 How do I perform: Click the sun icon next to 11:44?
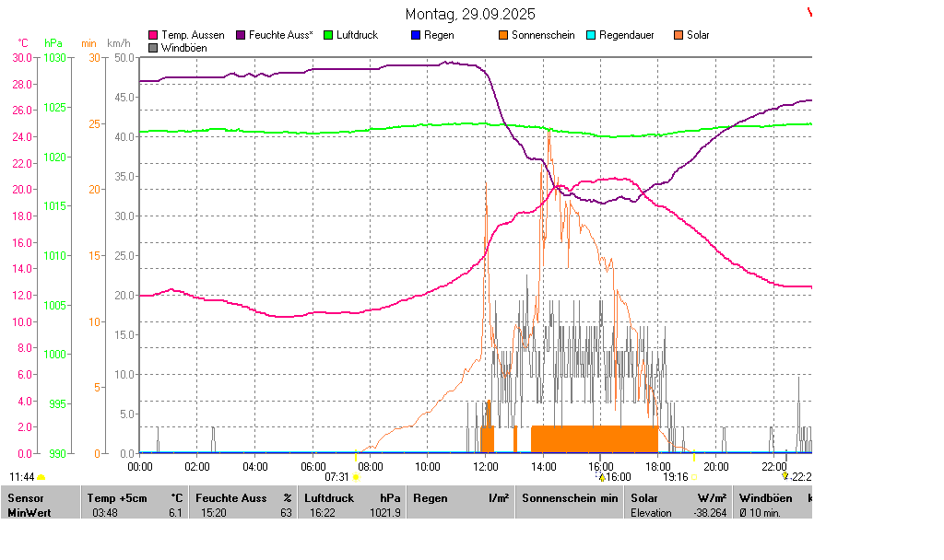click(x=41, y=477)
